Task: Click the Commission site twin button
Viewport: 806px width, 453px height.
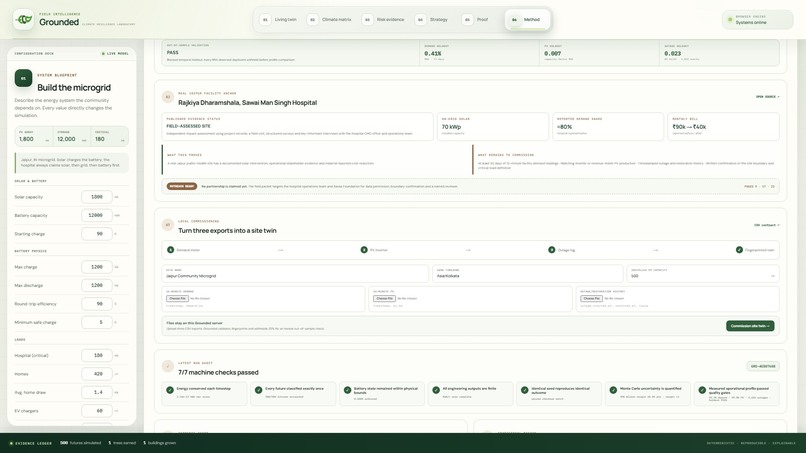Action: 750,326
